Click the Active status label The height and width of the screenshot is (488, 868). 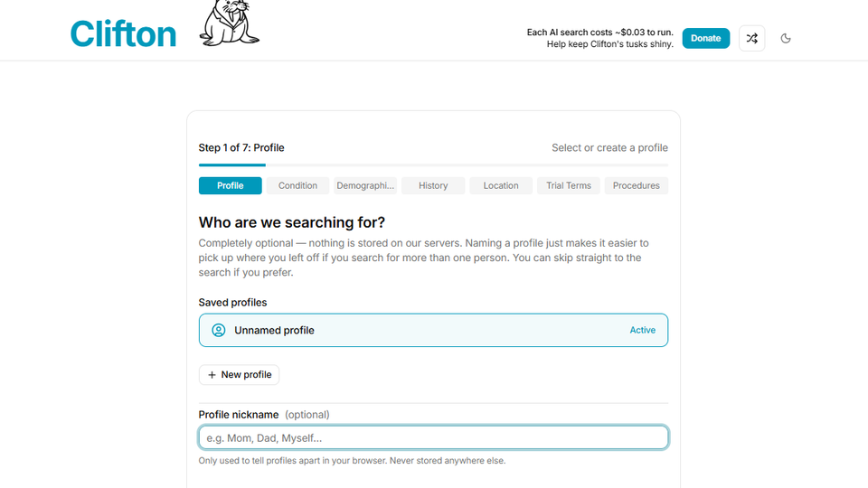tap(643, 331)
